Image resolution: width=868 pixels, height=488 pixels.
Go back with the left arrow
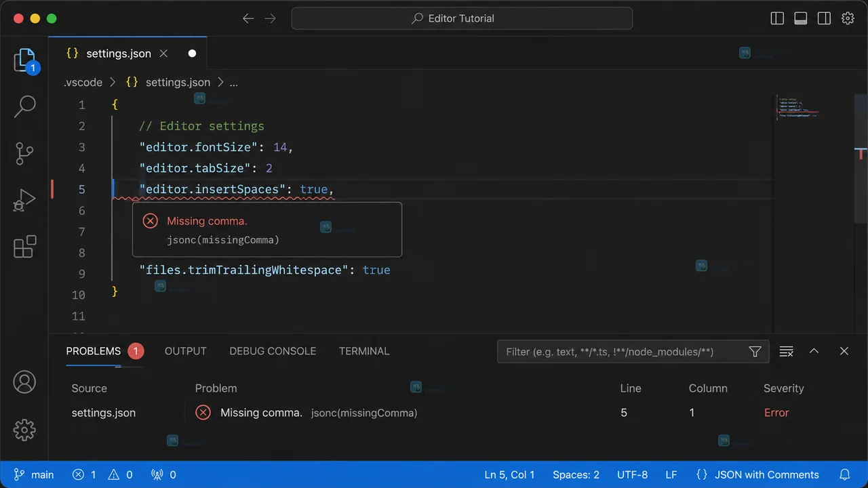coord(248,18)
